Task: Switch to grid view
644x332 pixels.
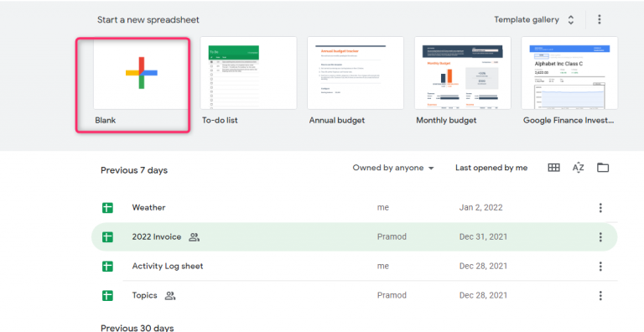Action: tap(553, 167)
